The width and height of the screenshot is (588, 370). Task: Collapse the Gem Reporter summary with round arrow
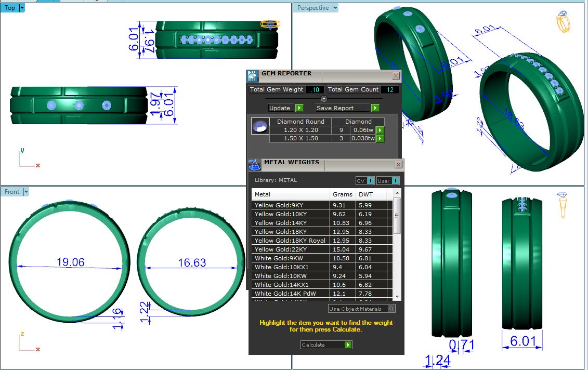[x=323, y=99]
